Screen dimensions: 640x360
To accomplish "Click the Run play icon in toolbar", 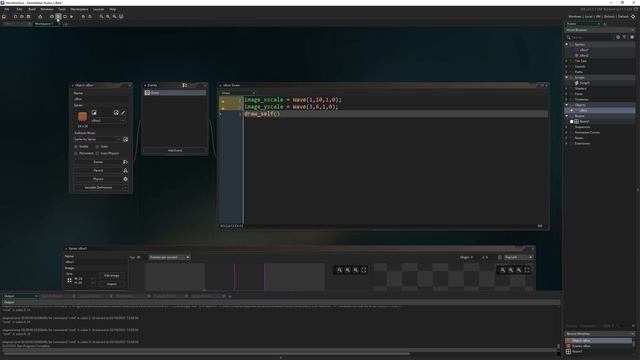I will (58, 17).
